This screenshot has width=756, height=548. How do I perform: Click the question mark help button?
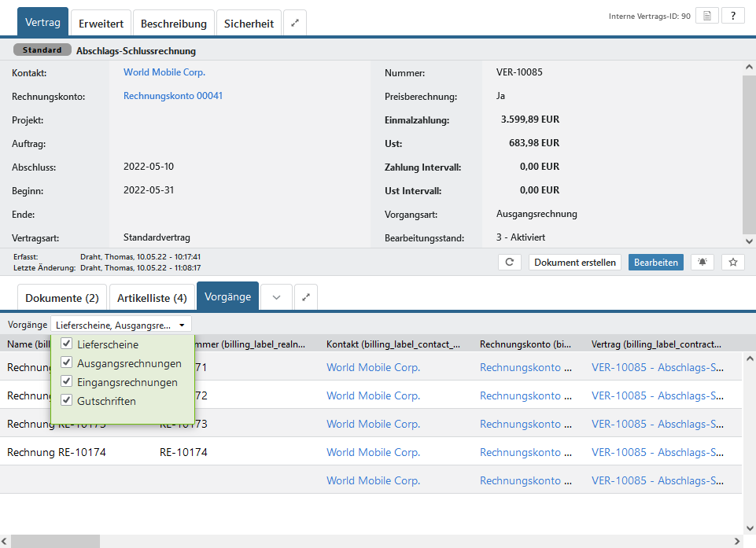[732, 16]
